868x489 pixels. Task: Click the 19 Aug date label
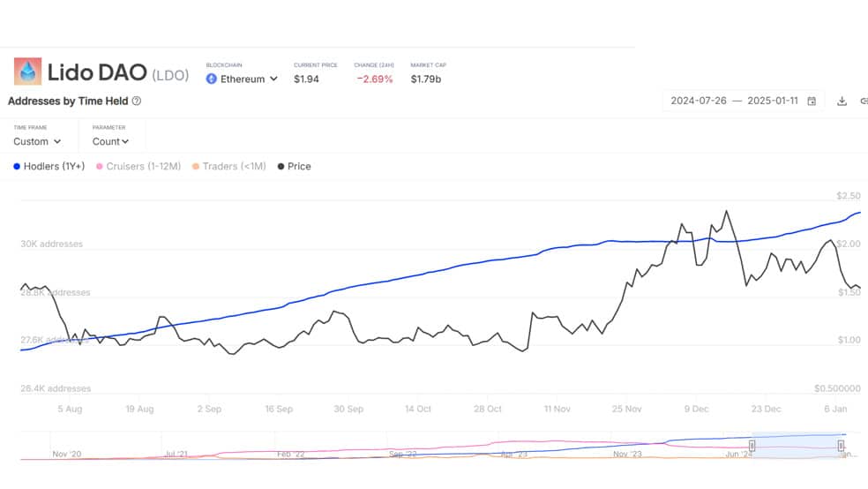pos(139,410)
